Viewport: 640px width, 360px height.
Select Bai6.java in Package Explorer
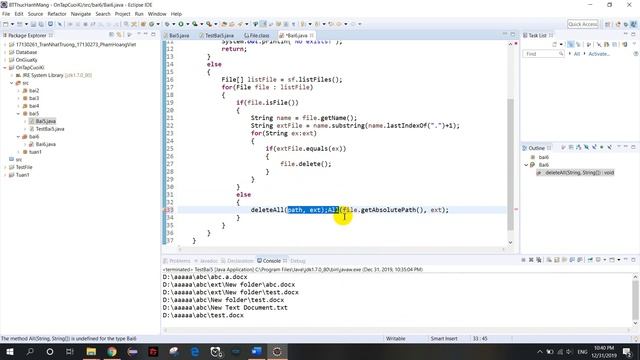tap(46, 144)
